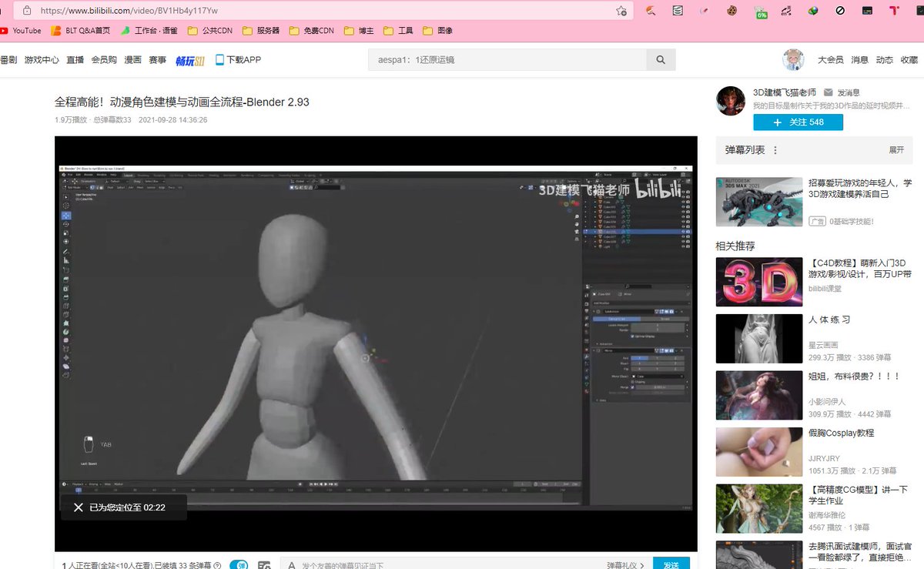Expand the 博主 bookmark folder
Screen dimensions: 924x569
359,31
